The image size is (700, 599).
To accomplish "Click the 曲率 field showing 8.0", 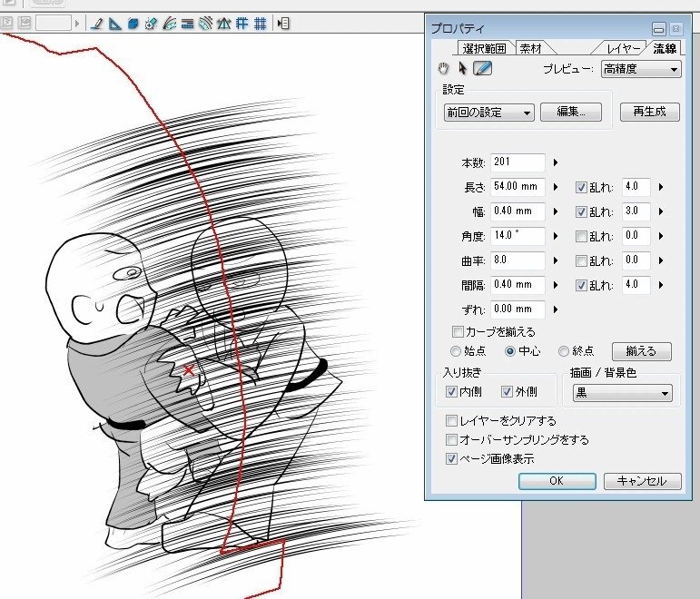I will click(x=518, y=260).
